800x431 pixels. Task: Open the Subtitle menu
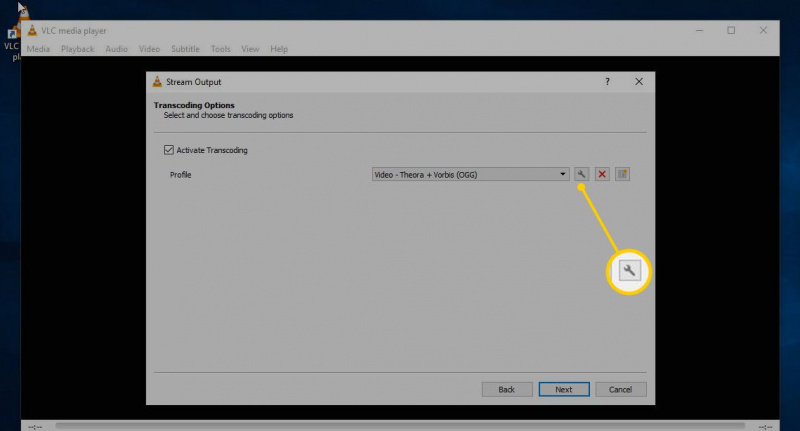(185, 49)
